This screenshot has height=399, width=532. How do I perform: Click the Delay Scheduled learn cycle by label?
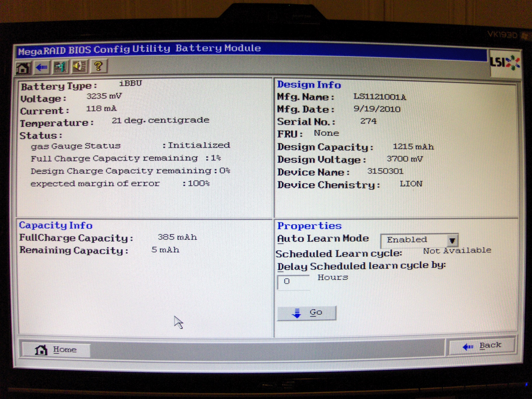pyautogui.click(x=361, y=266)
